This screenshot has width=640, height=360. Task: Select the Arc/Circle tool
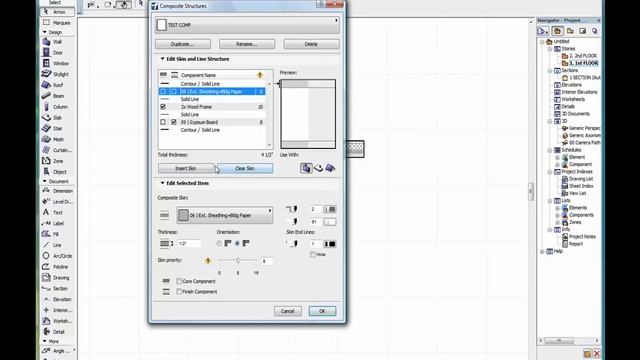coord(57,256)
